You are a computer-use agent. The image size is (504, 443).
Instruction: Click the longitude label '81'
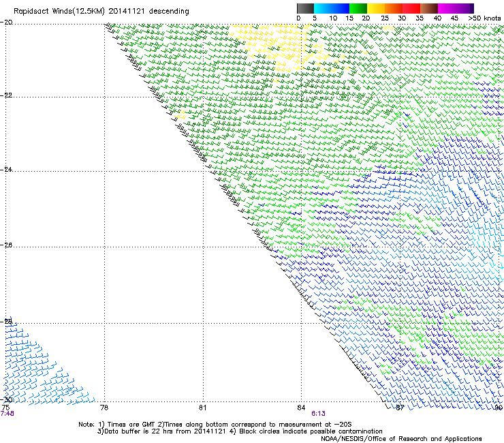(x=202, y=408)
